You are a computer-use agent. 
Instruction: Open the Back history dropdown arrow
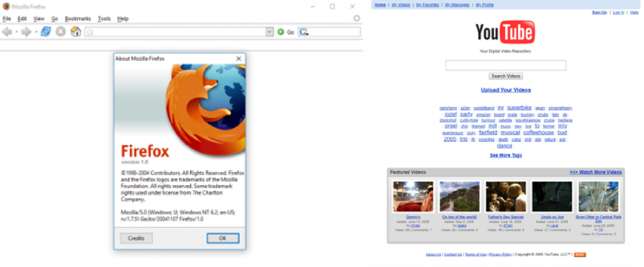[x=16, y=32]
